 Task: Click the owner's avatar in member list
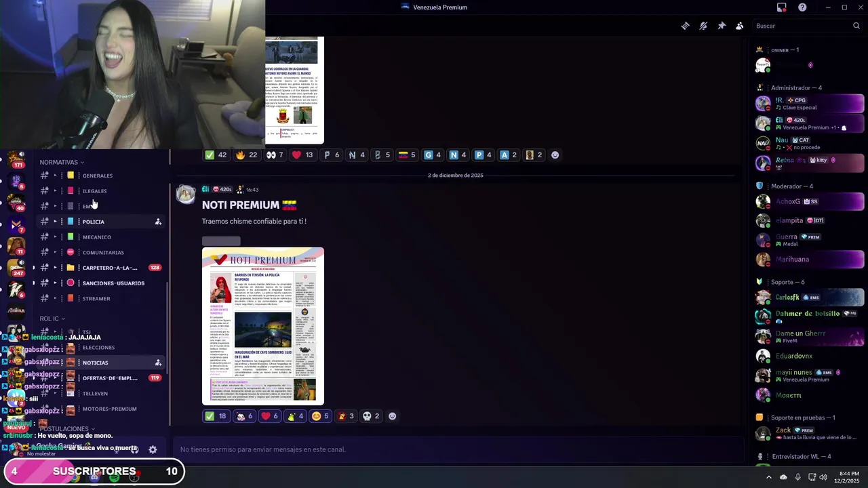coord(763,66)
